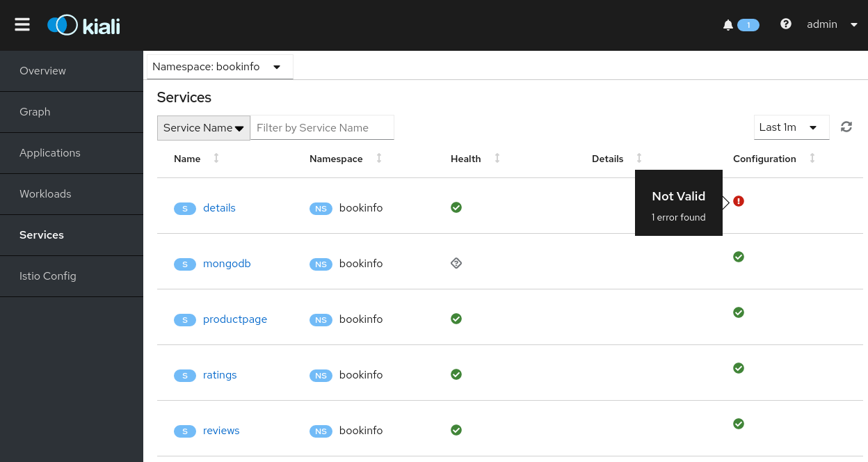Open the ratings service link
The image size is (868, 462).
[x=220, y=375]
